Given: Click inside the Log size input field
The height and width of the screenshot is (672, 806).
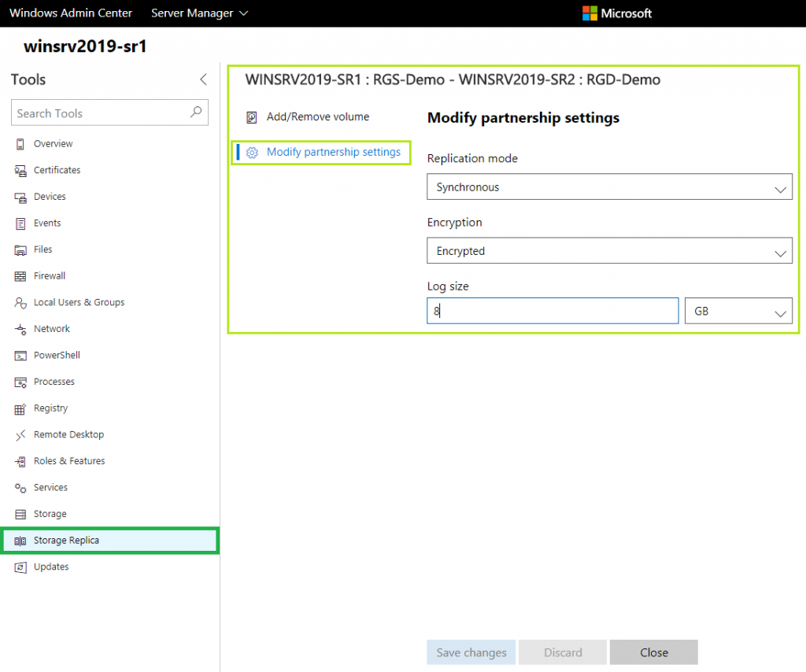Looking at the screenshot, I should point(551,311).
